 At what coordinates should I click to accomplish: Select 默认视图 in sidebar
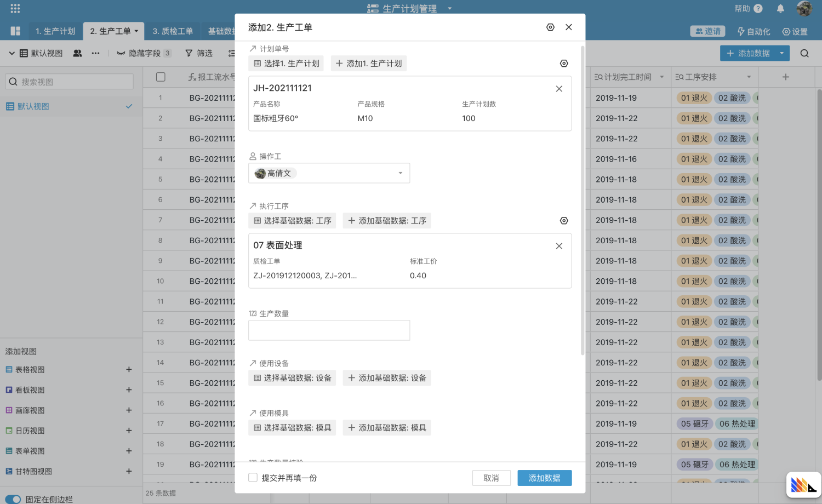(70, 106)
